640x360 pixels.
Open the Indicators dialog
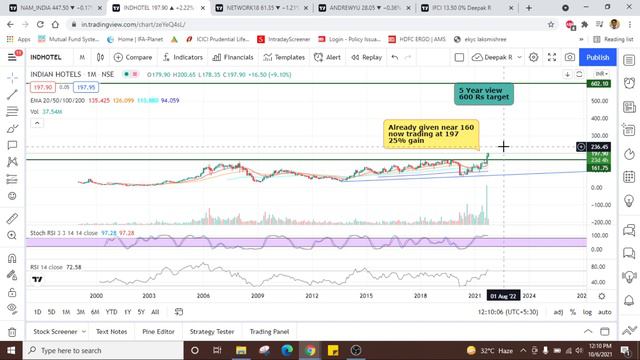click(182, 58)
